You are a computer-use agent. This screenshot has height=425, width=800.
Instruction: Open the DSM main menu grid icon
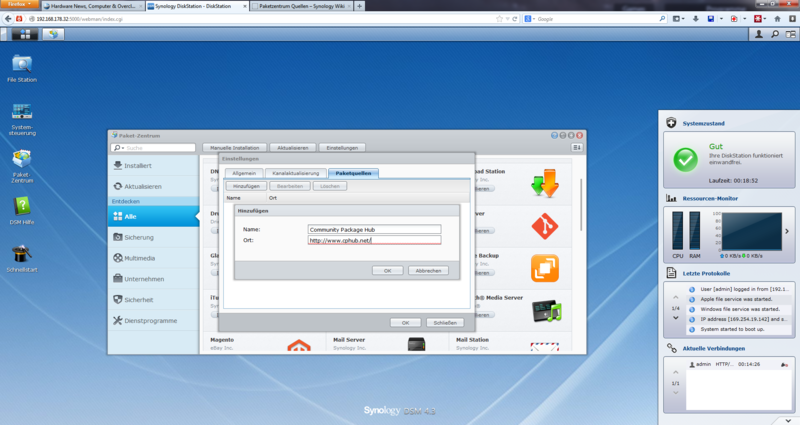(24, 34)
